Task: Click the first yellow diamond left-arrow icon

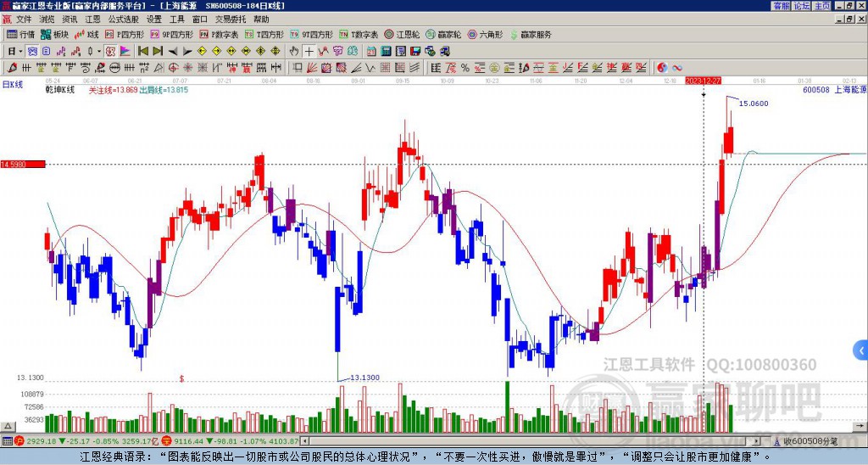Action: (x=202, y=51)
